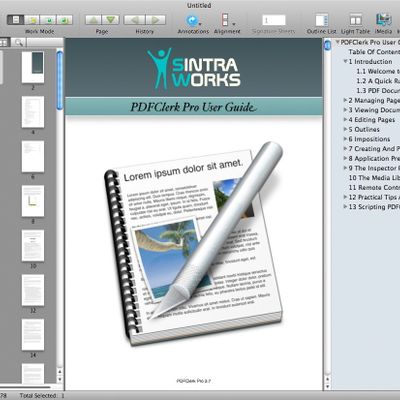This screenshot has height=400, width=400.
Task: Select 1.3 PDF Documents outline entry
Action: tap(378, 91)
